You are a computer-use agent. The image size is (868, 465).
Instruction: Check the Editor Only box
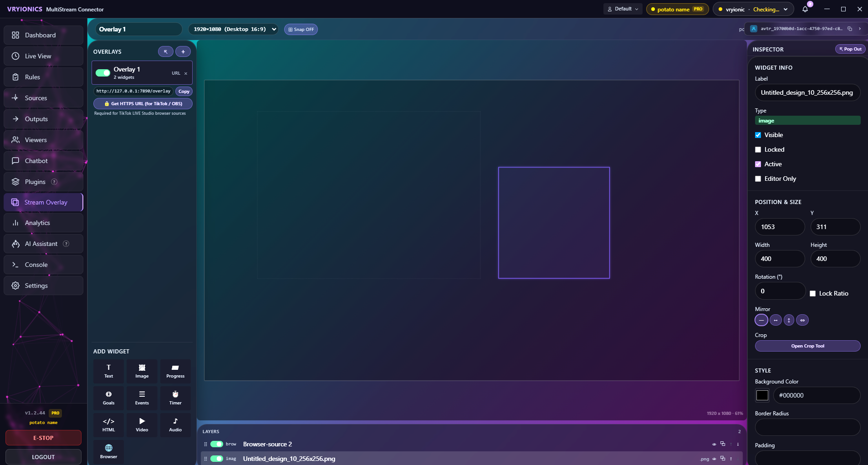(758, 179)
